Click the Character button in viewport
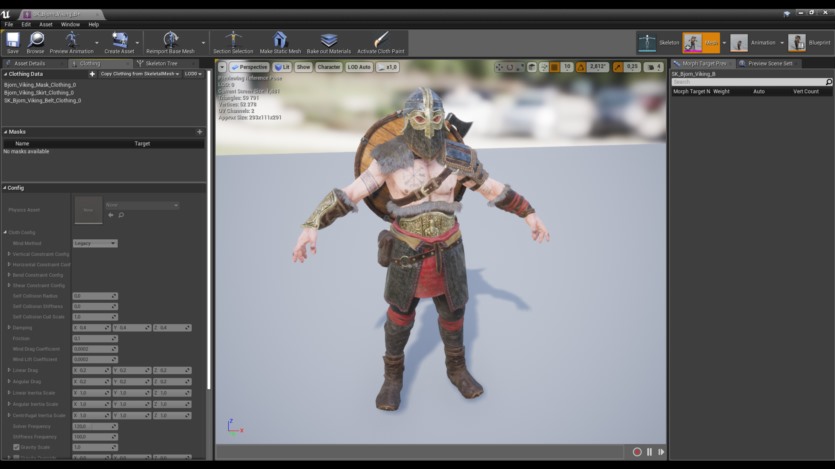835x469 pixels. coord(328,67)
